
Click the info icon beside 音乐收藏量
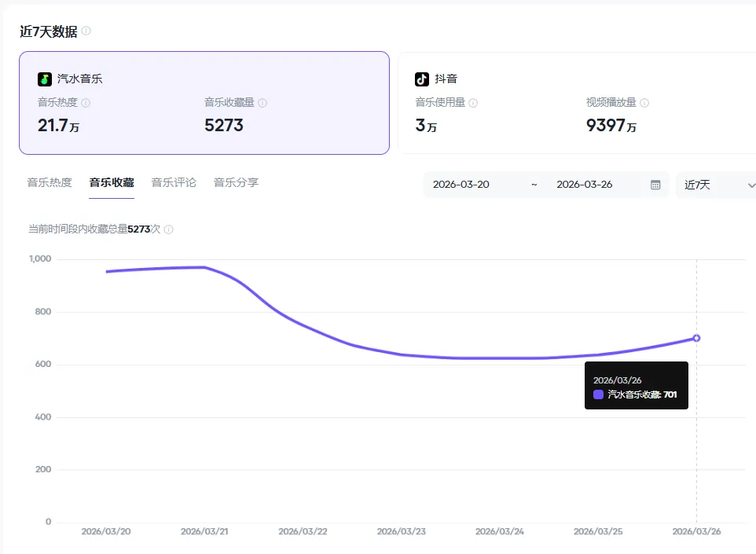coord(262,103)
